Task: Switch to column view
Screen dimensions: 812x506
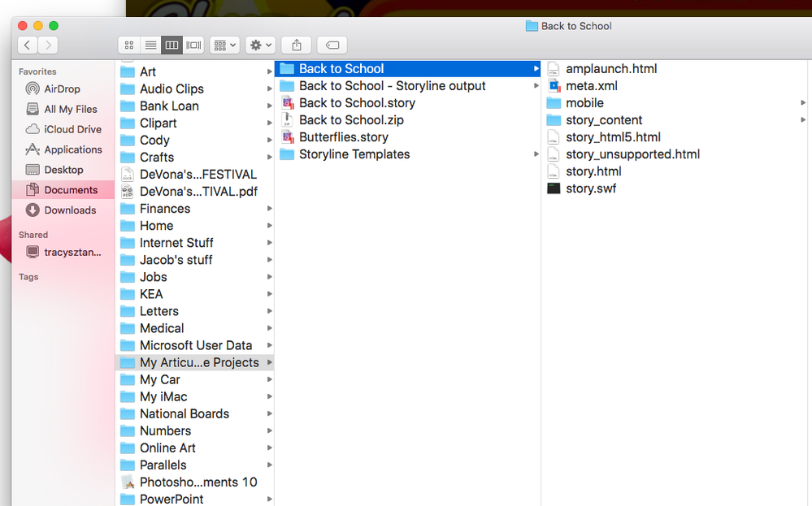Action: tap(172, 45)
